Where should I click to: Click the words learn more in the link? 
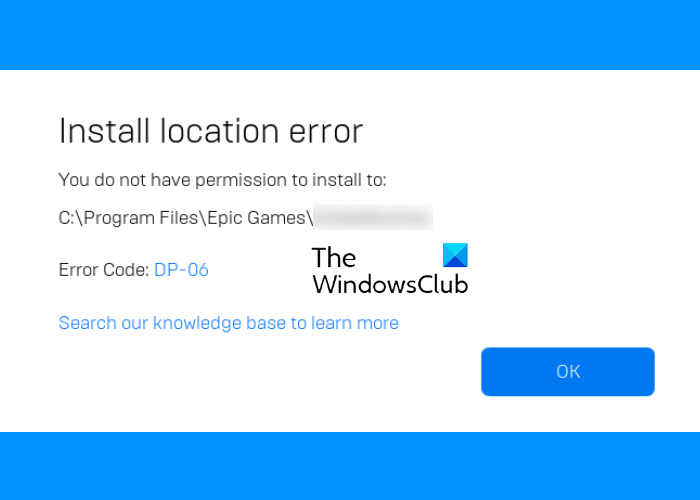tap(355, 323)
